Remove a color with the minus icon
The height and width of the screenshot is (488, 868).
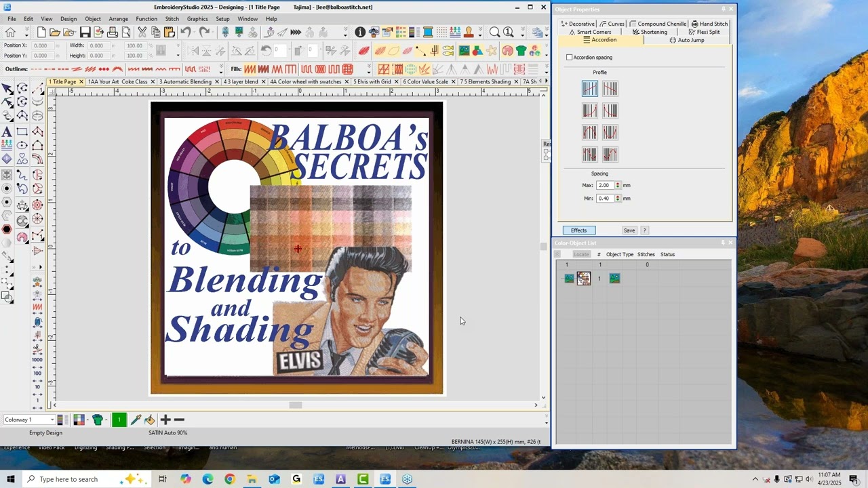tap(179, 420)
